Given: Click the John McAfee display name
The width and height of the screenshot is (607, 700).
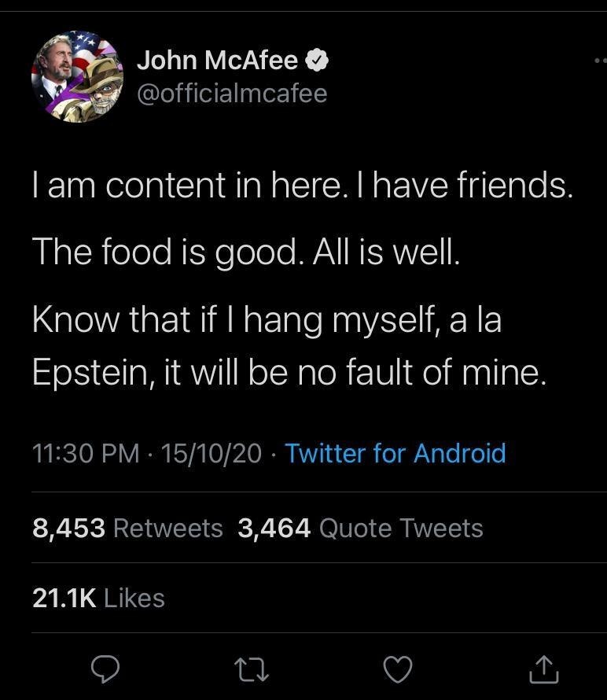Looking at the screenshot, I should [x=217, y=60].
